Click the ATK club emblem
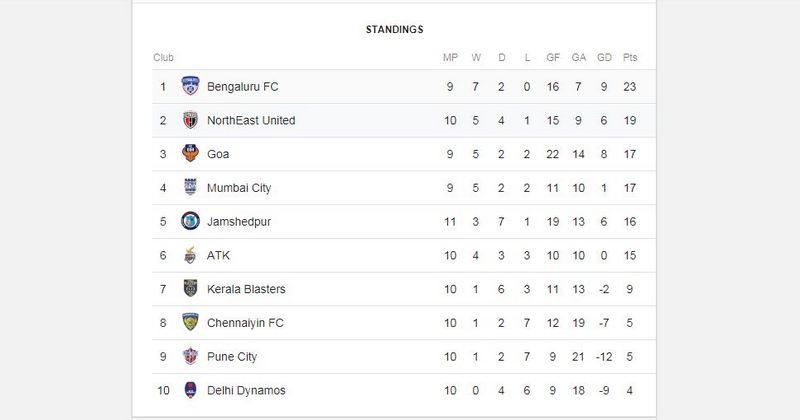 click(x=190, y=255)
